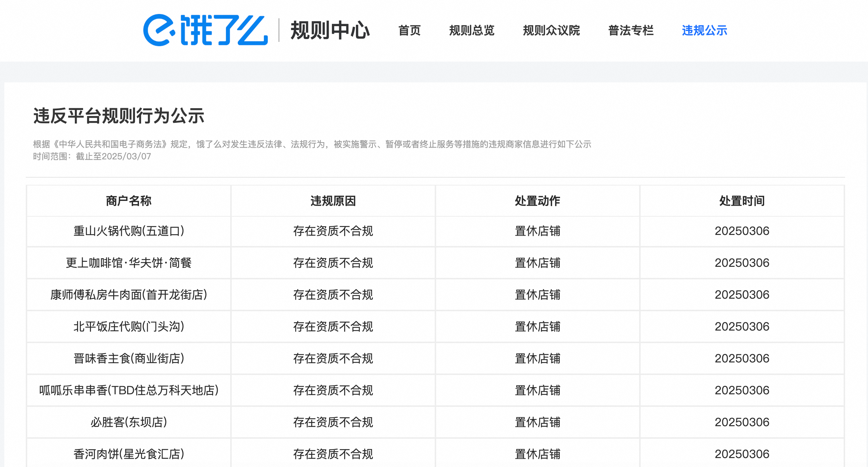This screenshot has width=868, height=467.
Task: Click the 规则中心 site title
Action: pos(330,30)
